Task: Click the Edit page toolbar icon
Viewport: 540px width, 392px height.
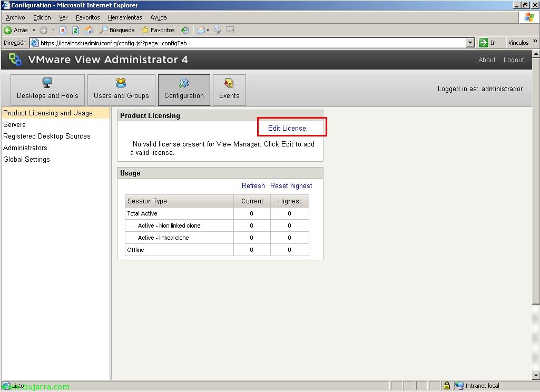Action: point(230,31)
